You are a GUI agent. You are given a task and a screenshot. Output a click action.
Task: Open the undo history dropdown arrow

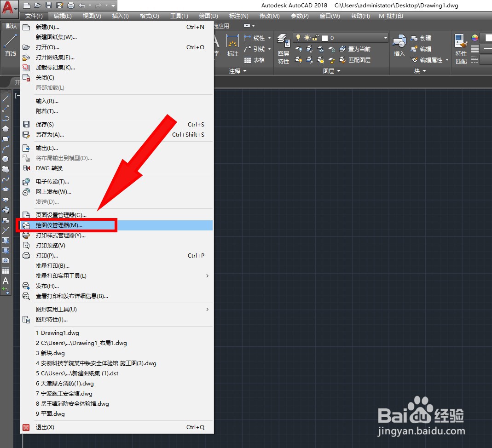[x=90, y=6]
